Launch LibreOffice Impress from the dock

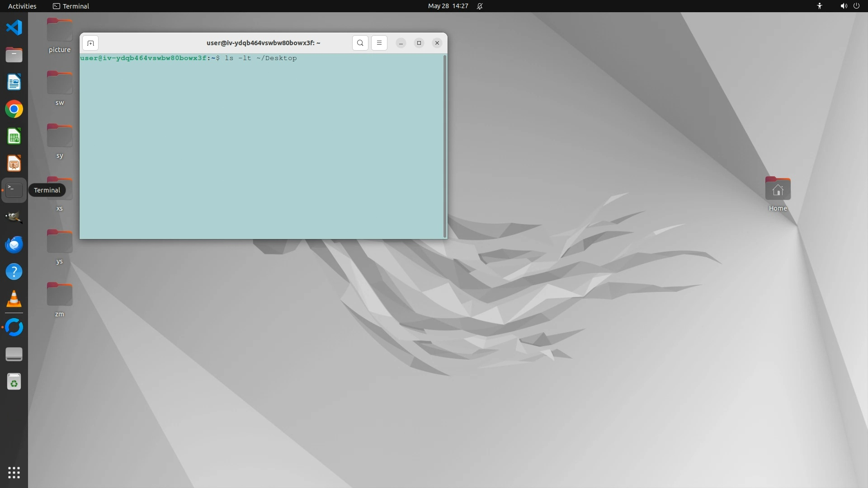tap(14, 164)
